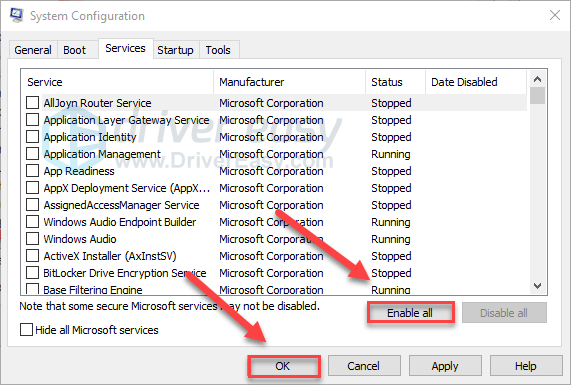571x385 pixels.
Task: Select the Base Filtering Engine name
Action: (x=93, y=290)
